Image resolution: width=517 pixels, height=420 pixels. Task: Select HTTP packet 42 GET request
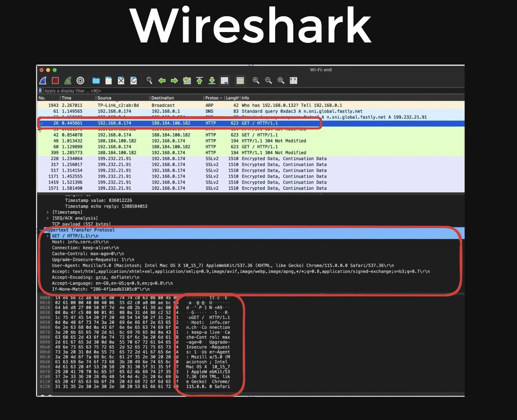coord(250,135)
